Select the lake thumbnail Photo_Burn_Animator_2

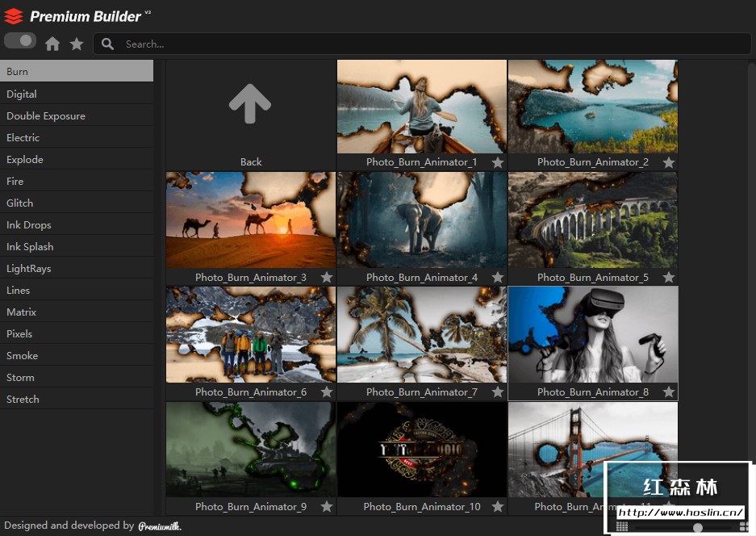pos(592,107)
